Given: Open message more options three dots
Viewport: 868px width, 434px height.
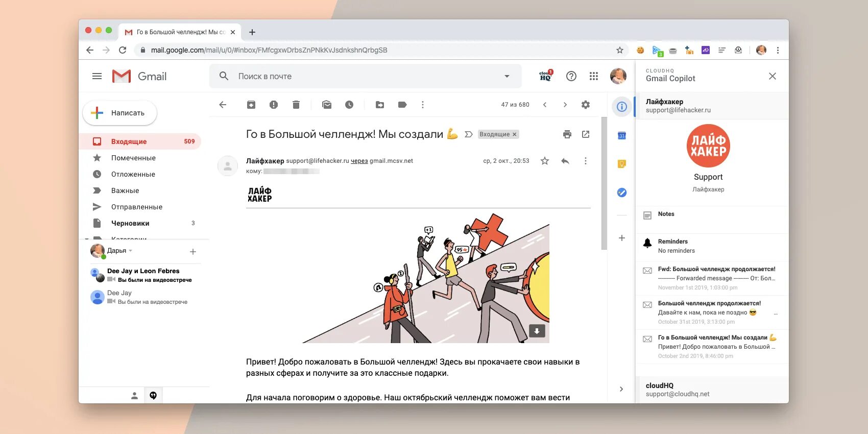Looking at the screenshot, I should click(586, 161).
